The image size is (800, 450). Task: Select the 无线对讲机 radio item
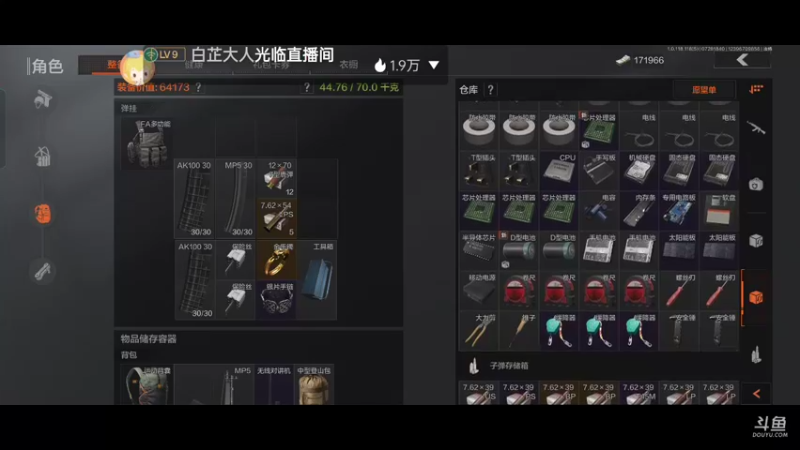point(274,385)
